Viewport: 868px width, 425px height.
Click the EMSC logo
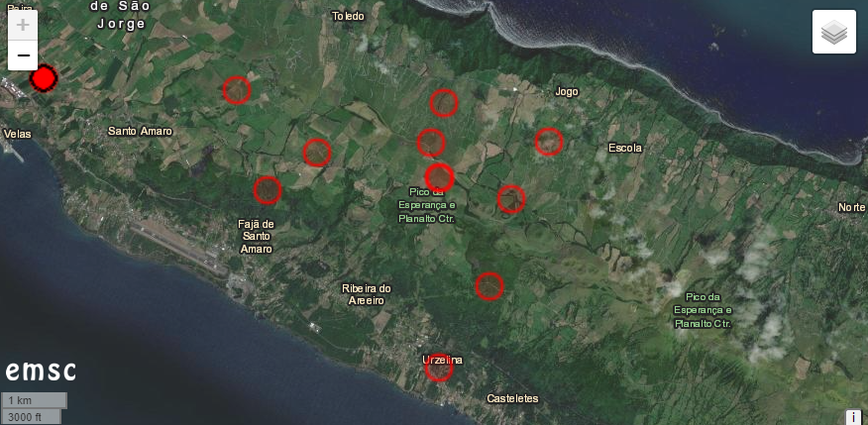(41, 372)
